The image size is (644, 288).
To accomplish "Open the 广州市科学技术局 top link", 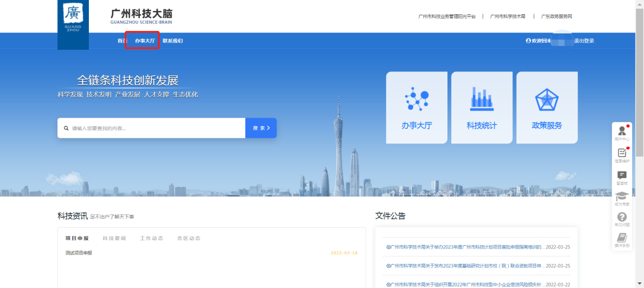I will (508, 16).
